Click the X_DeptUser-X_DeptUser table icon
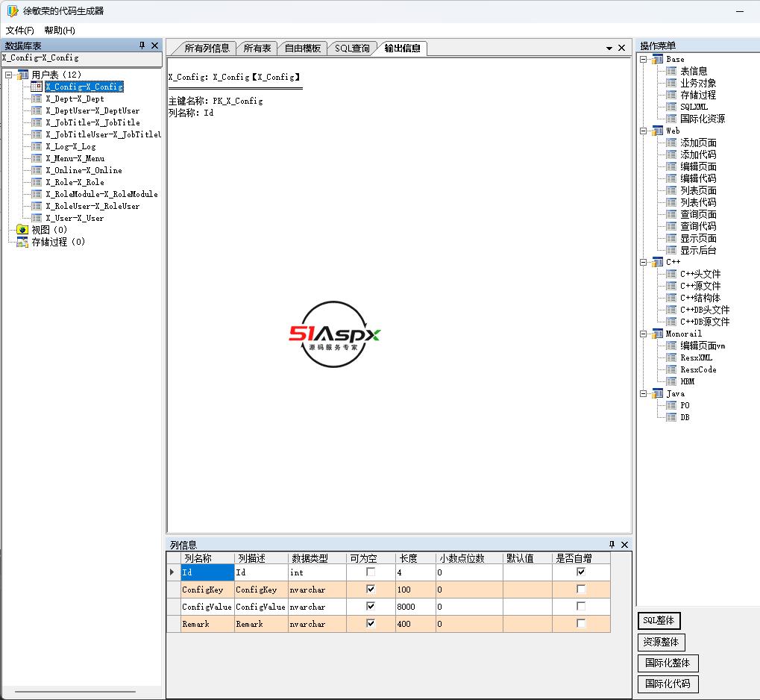 click(x=37, y=110)
